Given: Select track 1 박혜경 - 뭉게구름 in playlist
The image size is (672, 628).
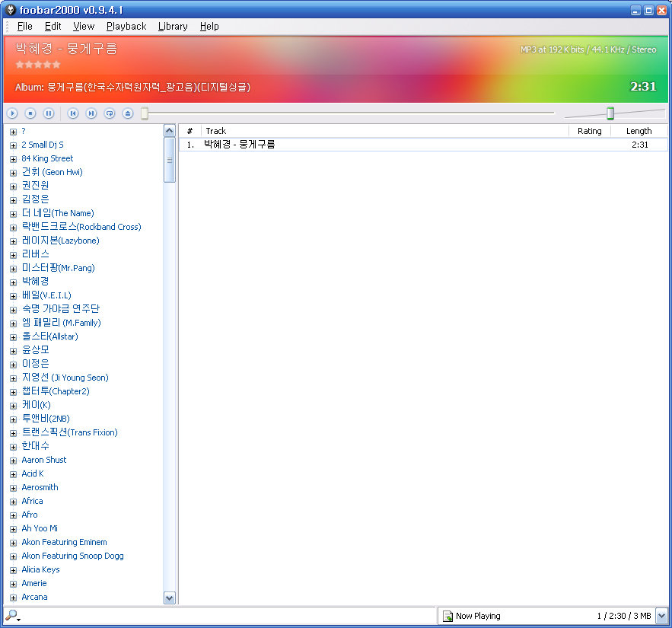Looking at the screenshot, I should point(423,145).
